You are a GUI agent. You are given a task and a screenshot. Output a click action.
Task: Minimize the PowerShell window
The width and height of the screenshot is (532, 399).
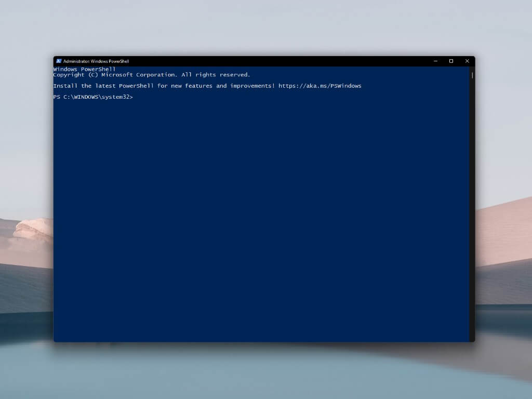[435, 61]
